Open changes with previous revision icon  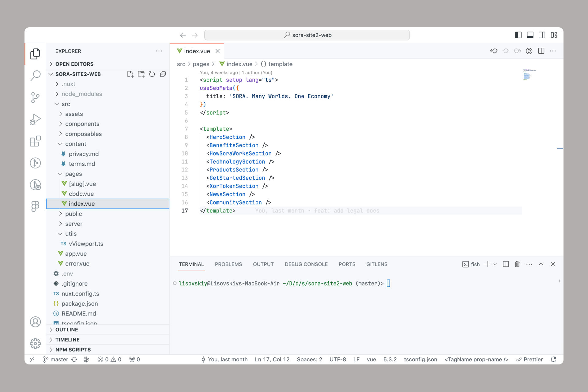tap(494, 51)
